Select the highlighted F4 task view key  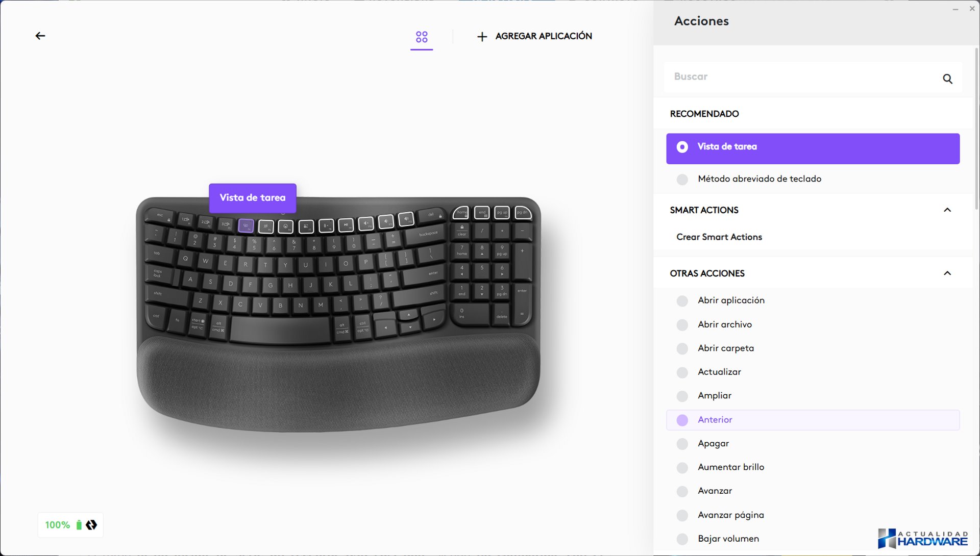pos(246,225)
